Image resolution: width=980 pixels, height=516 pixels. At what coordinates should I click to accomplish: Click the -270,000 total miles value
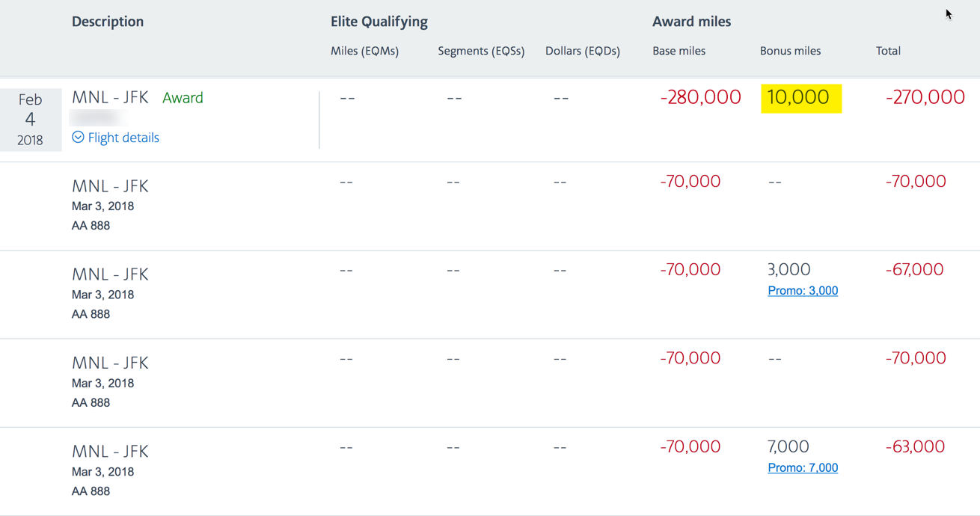pyautogui.click(x=925, y=97)
